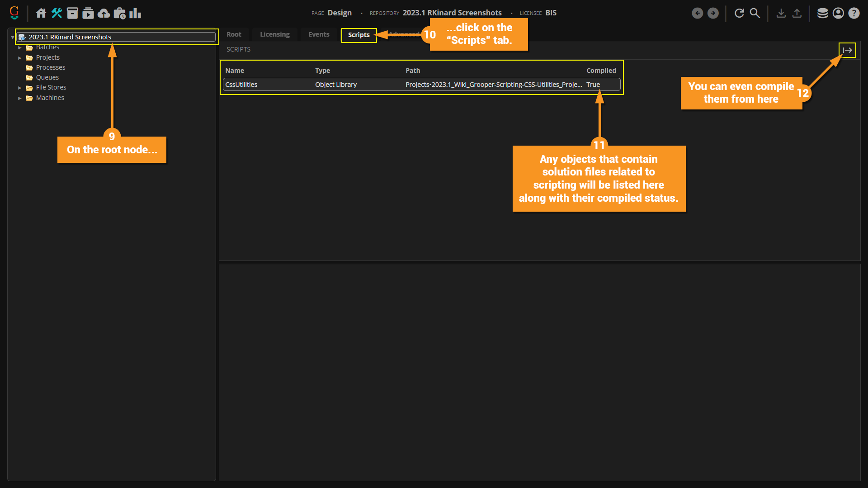Collapse the root node 2023.1 RKinard Screenshots

[12, 38]
